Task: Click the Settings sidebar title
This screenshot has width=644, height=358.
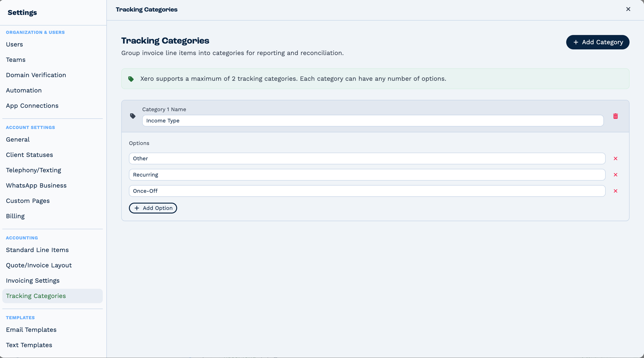Action: click(x=22, y=13)
